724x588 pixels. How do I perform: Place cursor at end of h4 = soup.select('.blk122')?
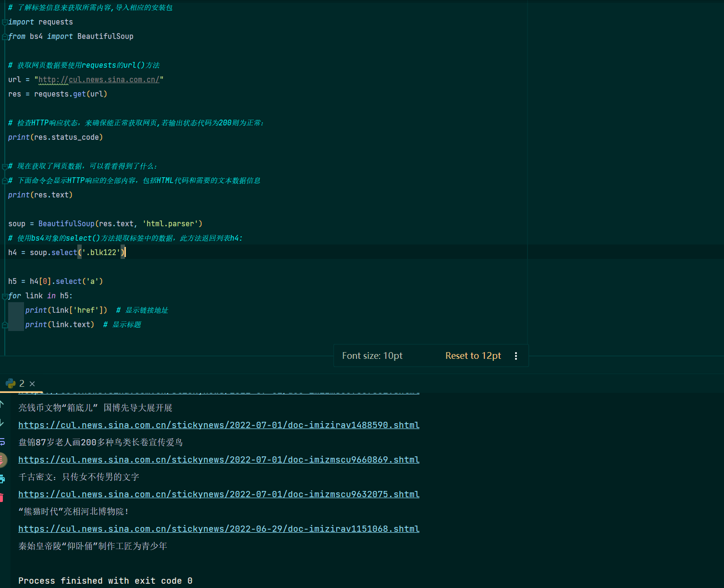pyautogui.click(x=125, y=253)
